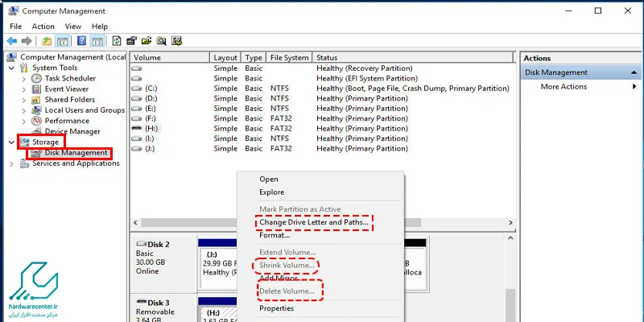
Task: Sort by the File System column header
Action: (289, 57)
